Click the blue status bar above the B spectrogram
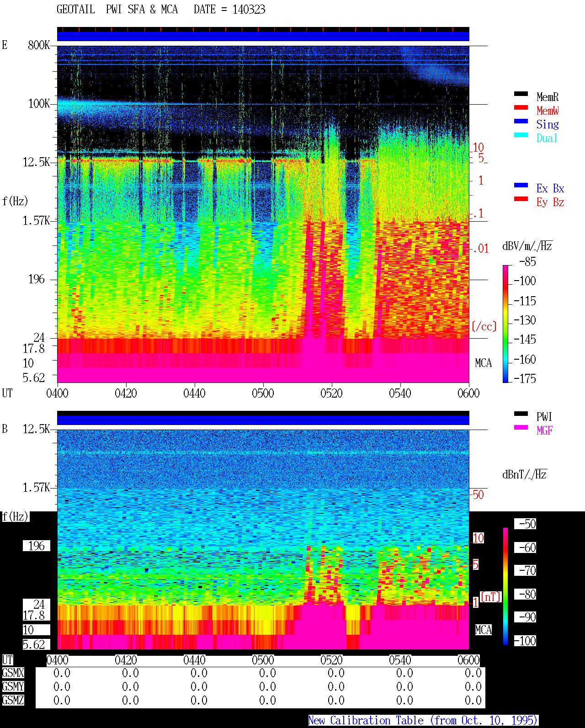Image resolution: width=585 pixels, height=728 pixels. (263, 420)
